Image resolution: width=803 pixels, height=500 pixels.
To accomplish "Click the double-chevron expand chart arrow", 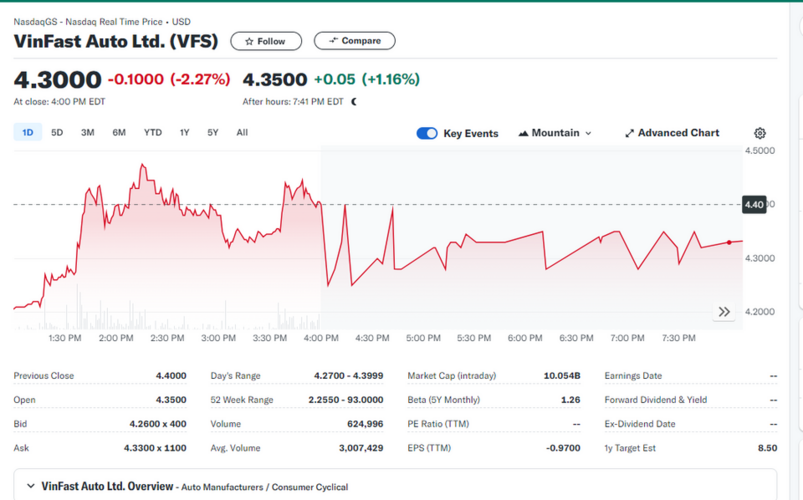I will (x=724, y=311).
